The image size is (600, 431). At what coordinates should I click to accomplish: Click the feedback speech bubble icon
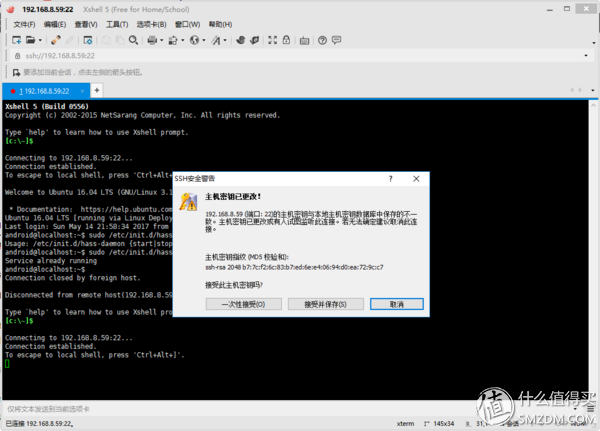(336, 40)
